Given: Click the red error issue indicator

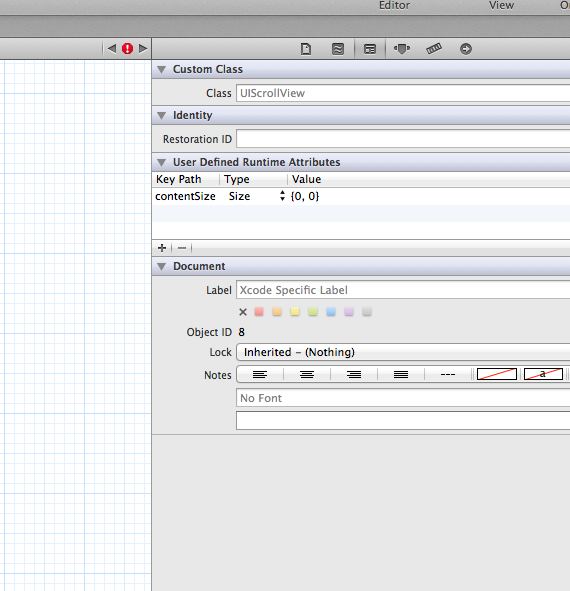Looking at the screenshot, I should (127, 49).
